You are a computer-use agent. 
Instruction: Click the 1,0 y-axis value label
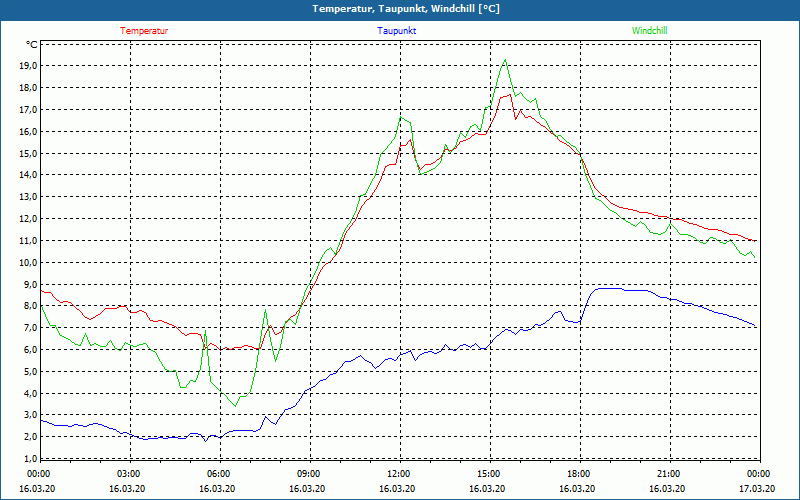29,459
